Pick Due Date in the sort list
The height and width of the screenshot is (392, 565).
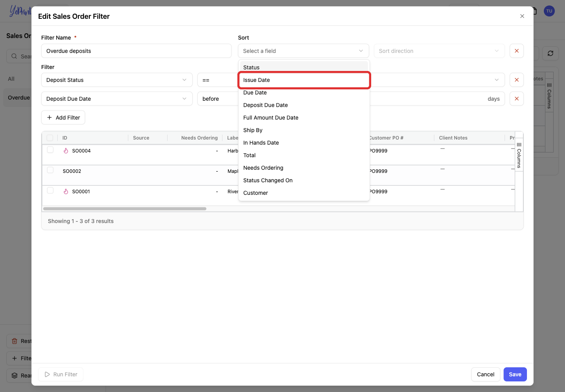[x=304, y=93]
